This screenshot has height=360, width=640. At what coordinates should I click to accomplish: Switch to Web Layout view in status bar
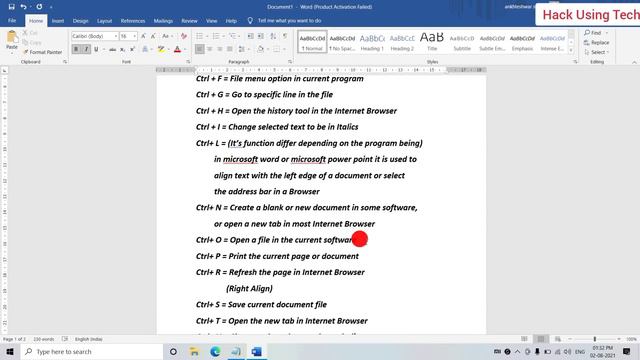[x=558, y=339]
